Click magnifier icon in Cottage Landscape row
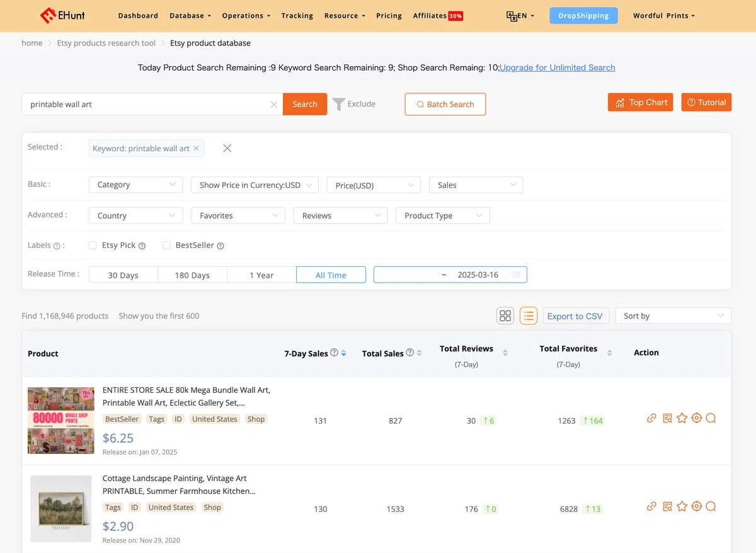The height and width of the screenshot is (553, 756). pos(711,506)
